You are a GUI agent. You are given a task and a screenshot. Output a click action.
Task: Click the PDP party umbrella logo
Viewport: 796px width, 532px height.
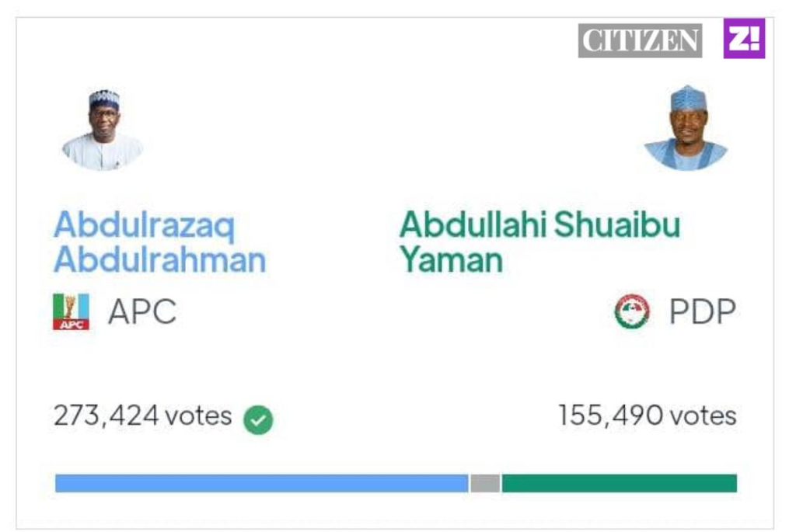631,311
